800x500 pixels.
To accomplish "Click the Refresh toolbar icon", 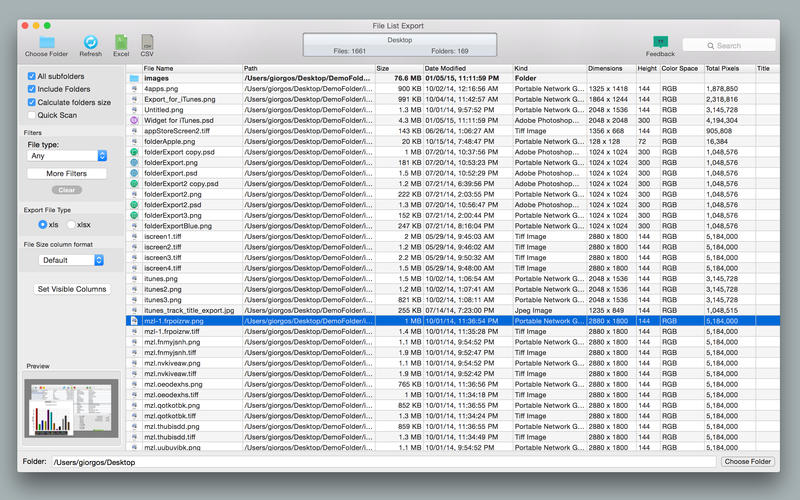I will [x=91, y=41].
